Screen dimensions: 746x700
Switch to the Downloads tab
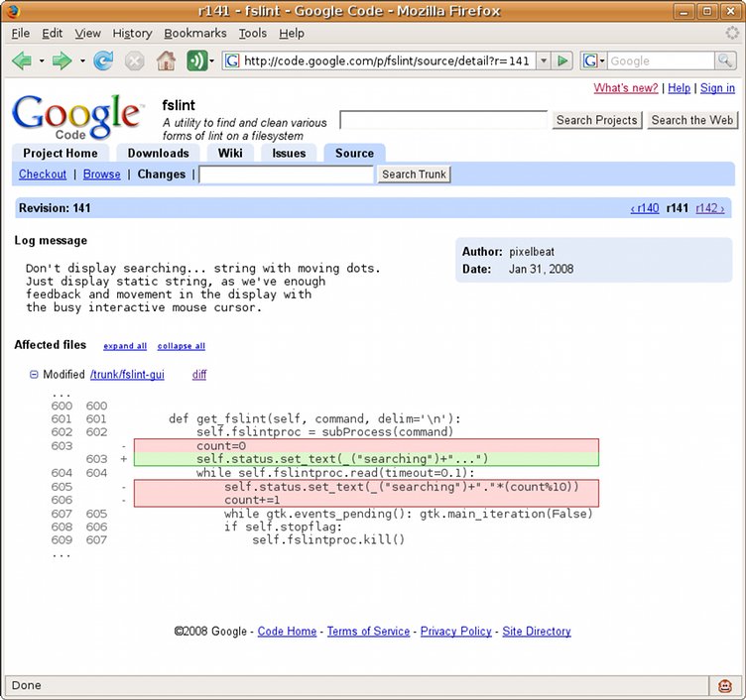pos(158,153)
